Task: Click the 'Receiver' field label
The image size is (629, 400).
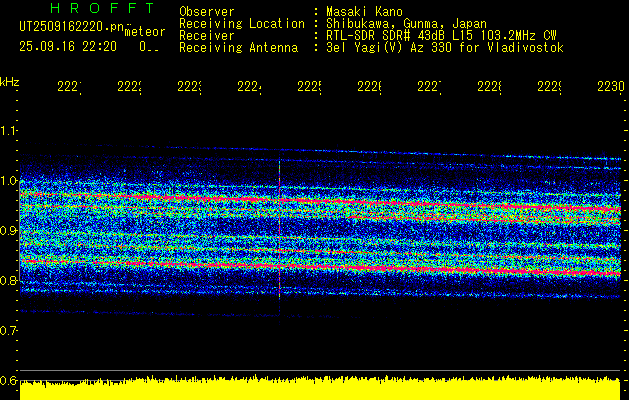Action: tap(207, 36)
